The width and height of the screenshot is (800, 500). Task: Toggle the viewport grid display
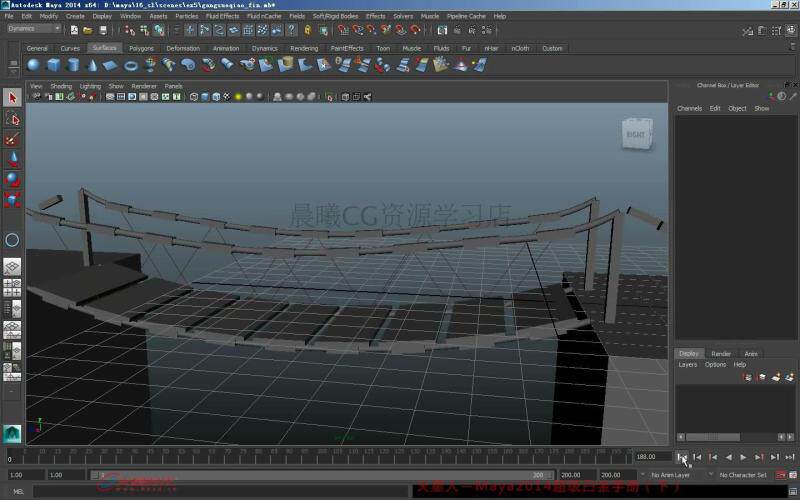point(110,96)
